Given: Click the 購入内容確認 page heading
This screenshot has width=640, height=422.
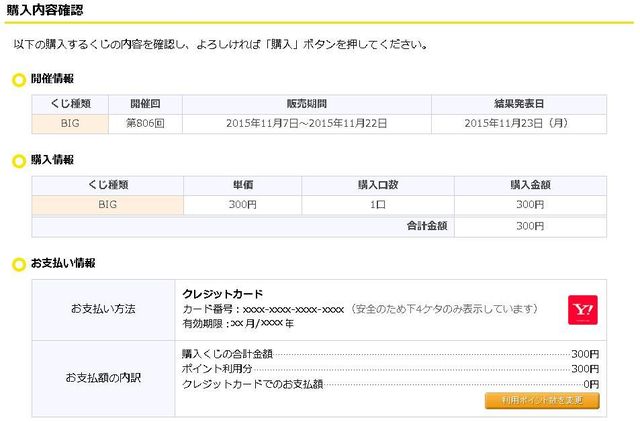Looking at the screenshot, I should tap(45, 10).
